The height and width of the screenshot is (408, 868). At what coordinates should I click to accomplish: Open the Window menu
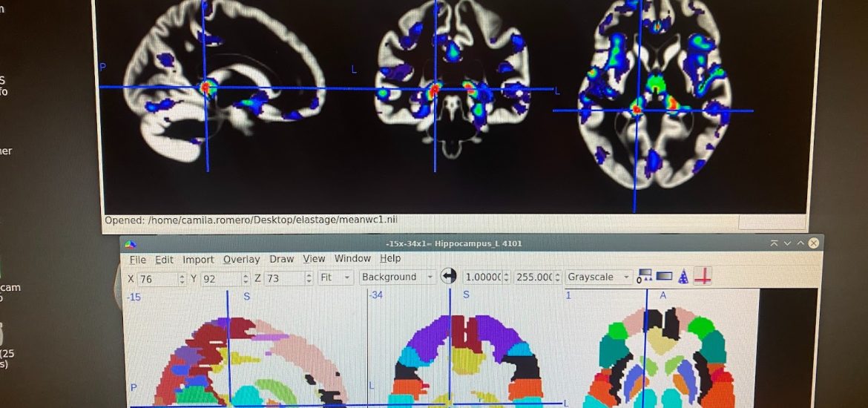click(352, 258)
